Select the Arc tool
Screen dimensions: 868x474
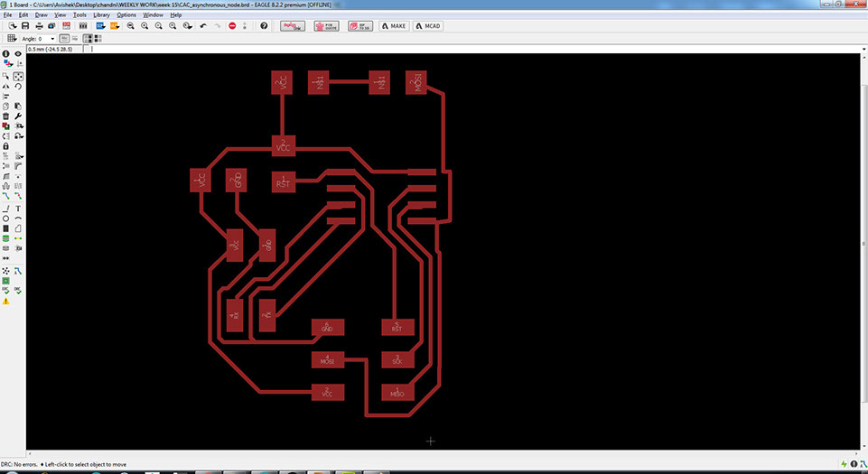point(18,219)
